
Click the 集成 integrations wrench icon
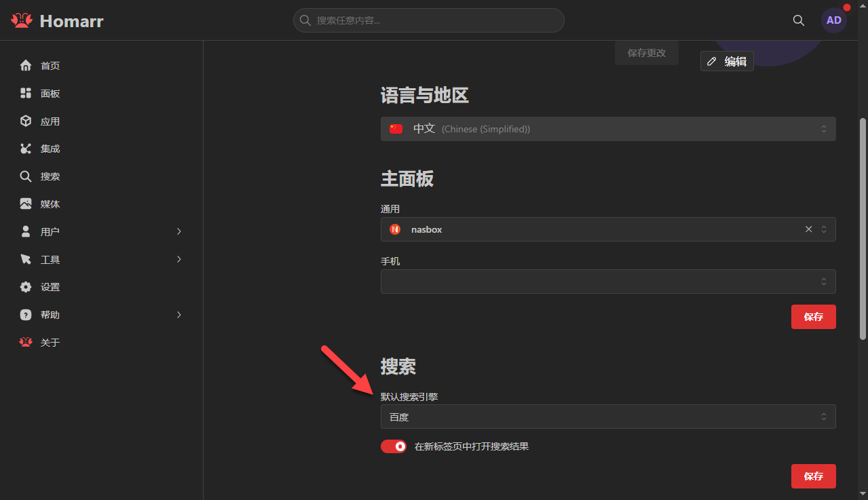tap(26, 148)
